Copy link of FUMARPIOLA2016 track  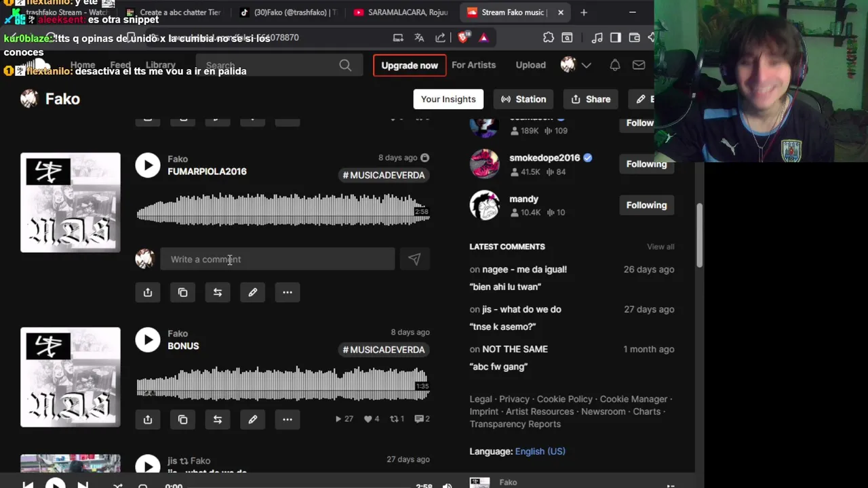(182, 292)
